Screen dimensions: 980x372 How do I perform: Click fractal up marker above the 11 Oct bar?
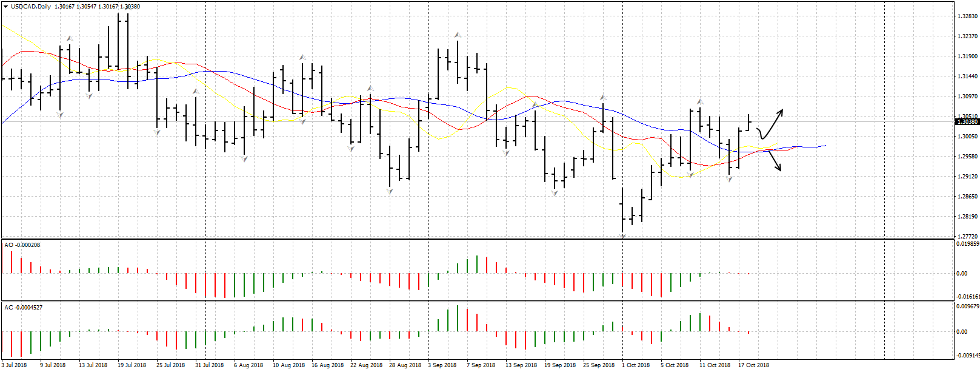[699, 101]
